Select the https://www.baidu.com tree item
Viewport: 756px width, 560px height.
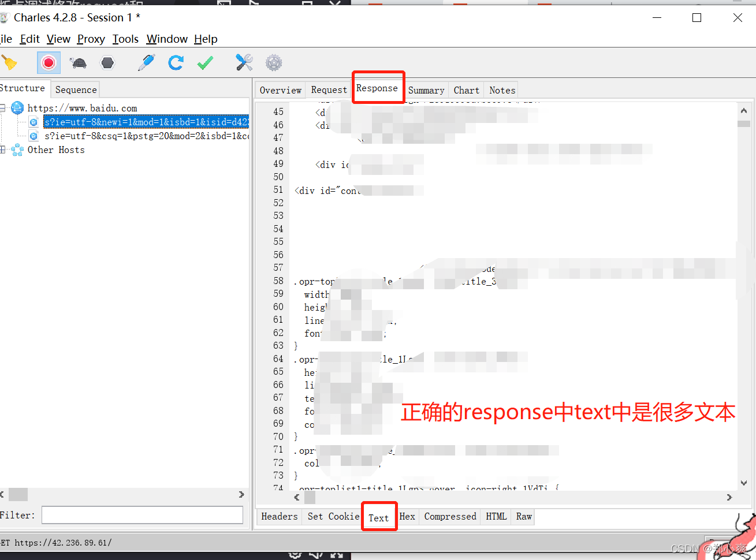(x=83, y=108)
